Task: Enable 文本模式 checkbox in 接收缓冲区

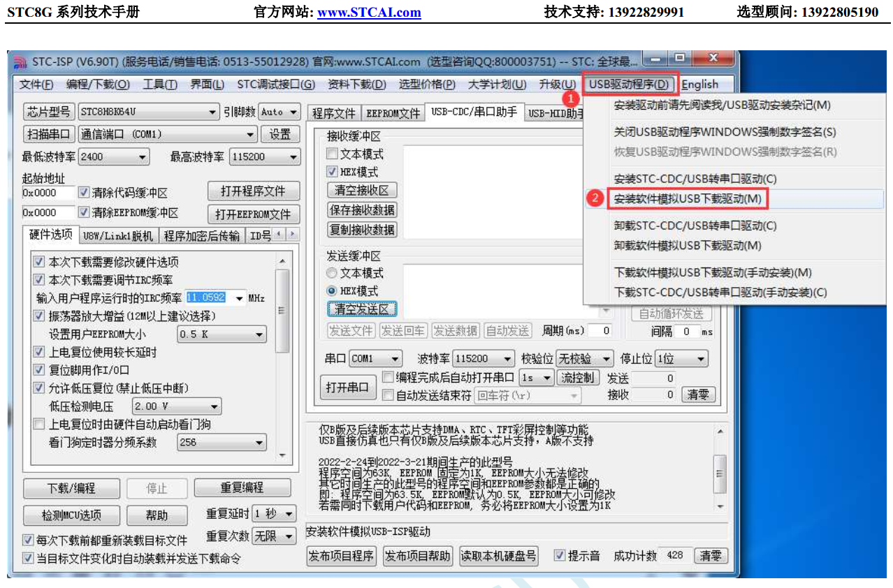Action: coord(333,154)
